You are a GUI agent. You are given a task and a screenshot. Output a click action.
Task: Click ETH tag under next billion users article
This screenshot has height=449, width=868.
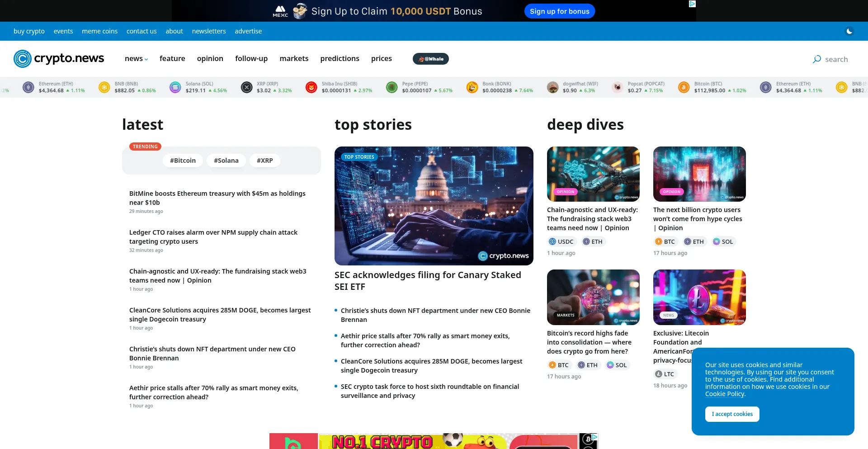point(694,241)
